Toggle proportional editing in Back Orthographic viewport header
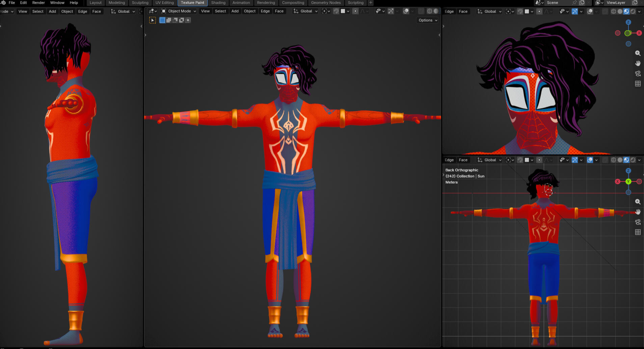 pyautogui.click(x=539, y=160)
